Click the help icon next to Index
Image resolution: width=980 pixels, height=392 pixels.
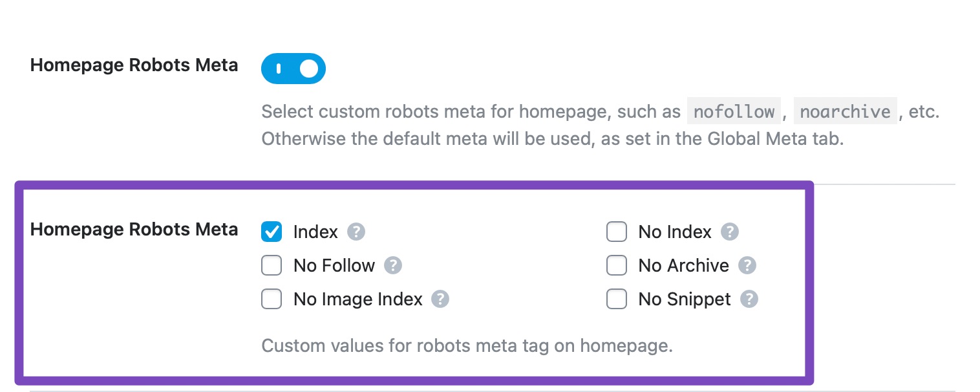pyautogui.click(x=356, y=232)
